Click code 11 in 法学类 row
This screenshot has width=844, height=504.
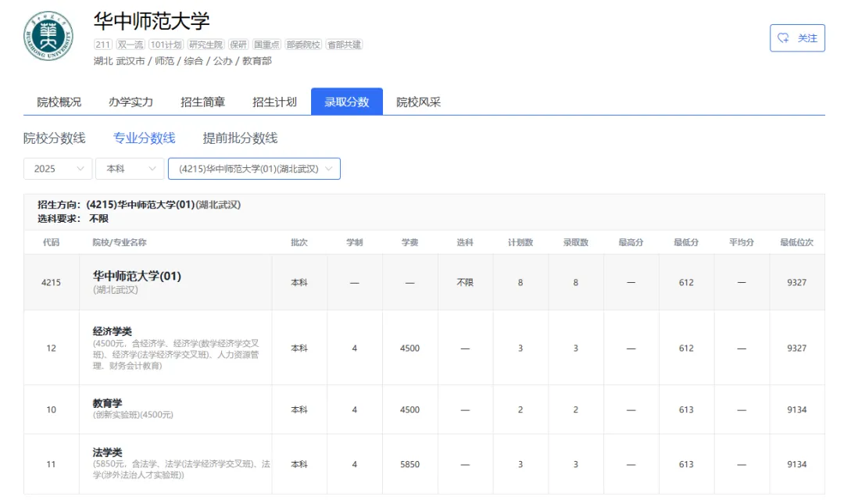tap(51, 464)
